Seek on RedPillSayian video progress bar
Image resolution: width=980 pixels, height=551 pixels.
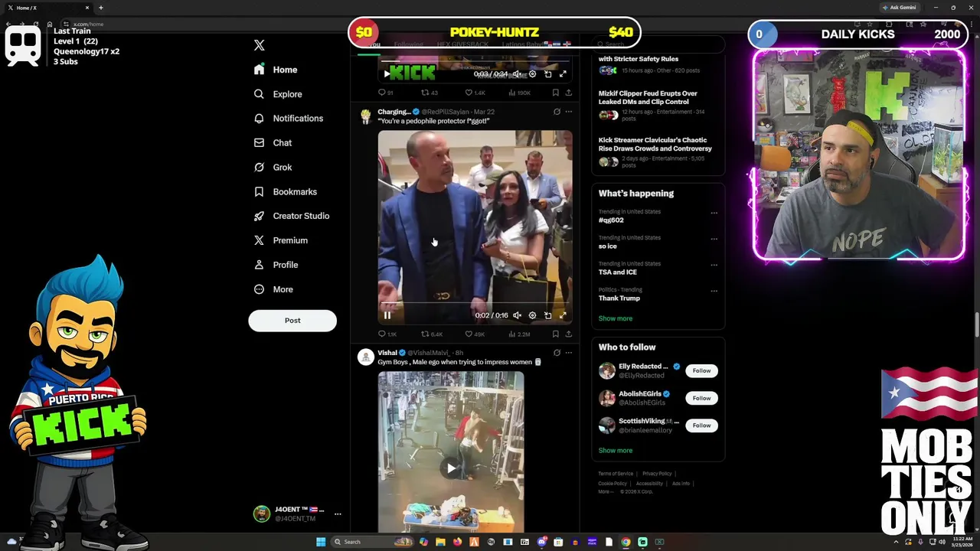[475, 304]
